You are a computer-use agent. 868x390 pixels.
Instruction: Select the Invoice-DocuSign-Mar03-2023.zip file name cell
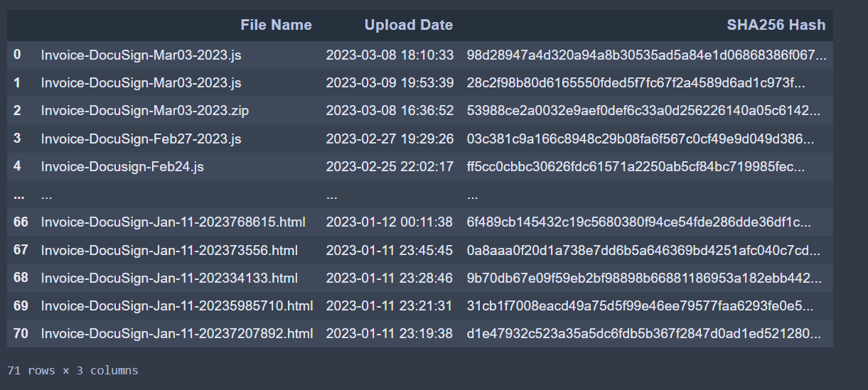pos(145,111)
